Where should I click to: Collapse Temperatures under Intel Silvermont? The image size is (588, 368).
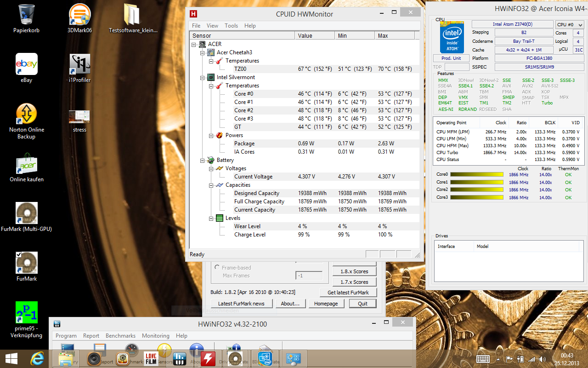click(211, 86)
